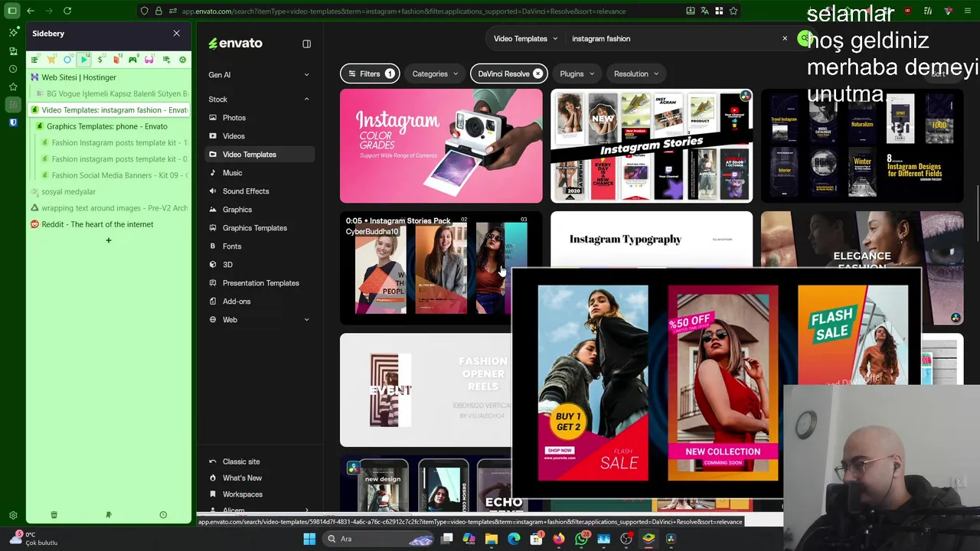Image resolution: width=980 pixels, height=551 pixels.
Task: Expand the Gen AI section
Action: tap(306, 75)
